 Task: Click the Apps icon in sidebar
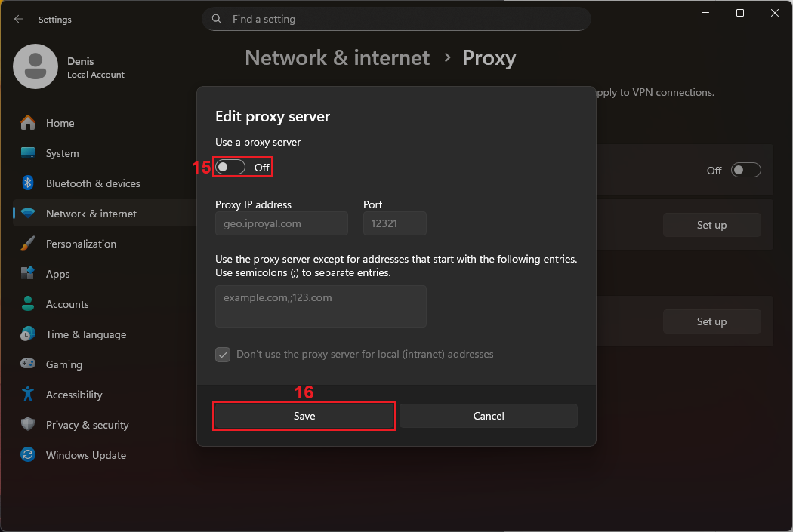pos(28,273)
